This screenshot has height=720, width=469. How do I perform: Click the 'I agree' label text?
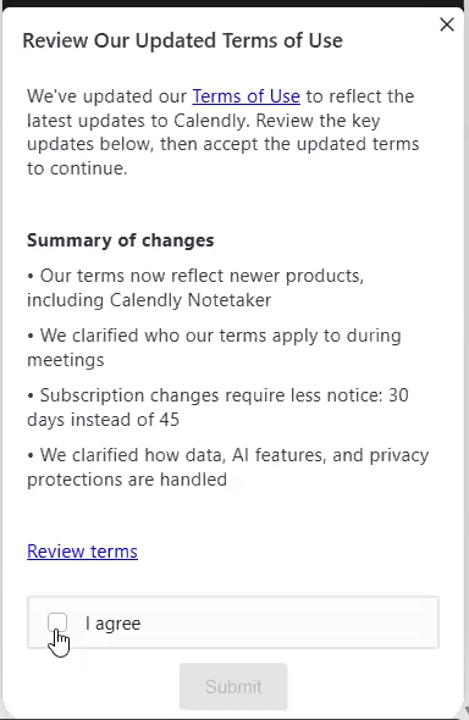113,624
